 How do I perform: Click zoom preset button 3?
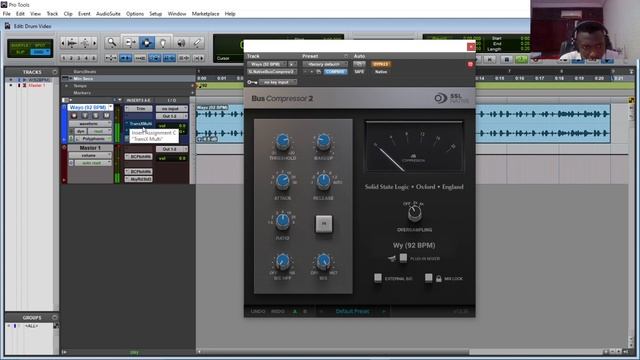[x=79, y=58]
